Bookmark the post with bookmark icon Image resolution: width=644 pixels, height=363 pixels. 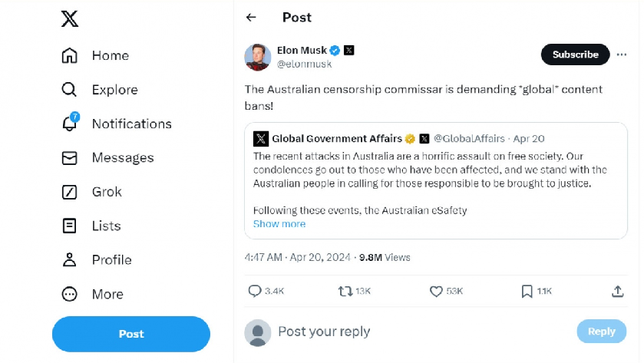pyautogui.click(x=527, y=292)
